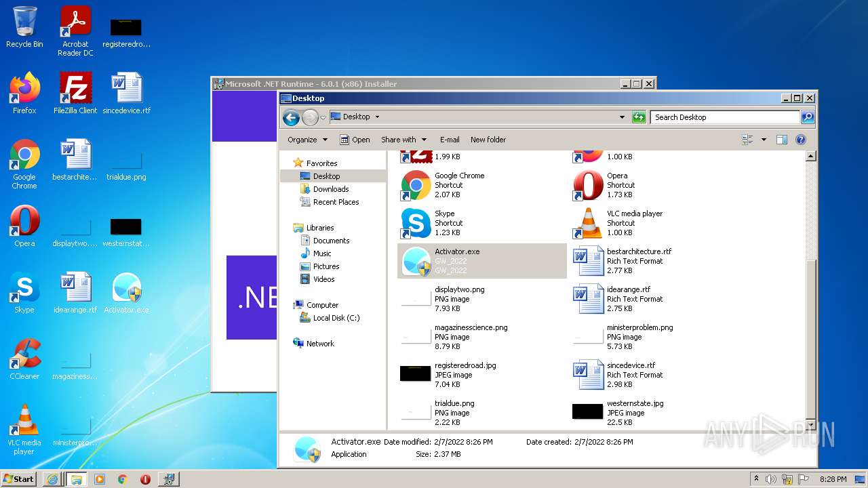Open the Windows Start menu
The height and width of the screenshot is (488, 868).
[19, 479]
